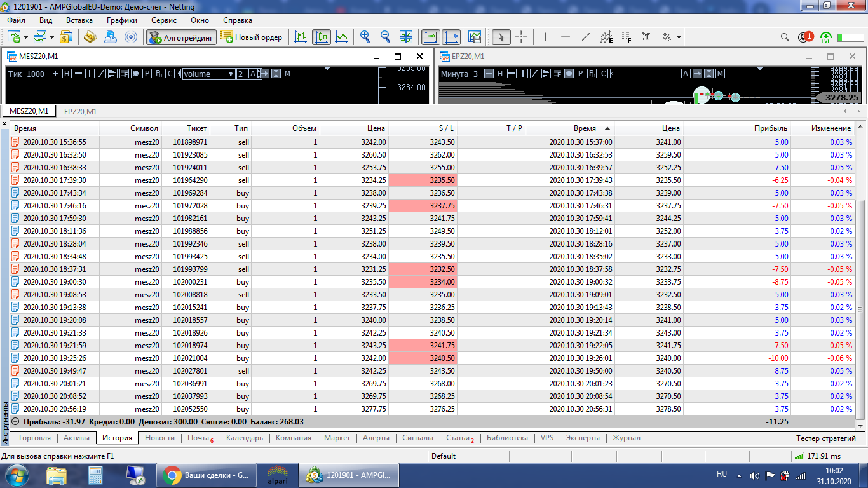The width and height of the screenshot is (868, 488).
Task: Select the vertical line drawing tool
Action: pyautogui.click(x=545, y=37)
